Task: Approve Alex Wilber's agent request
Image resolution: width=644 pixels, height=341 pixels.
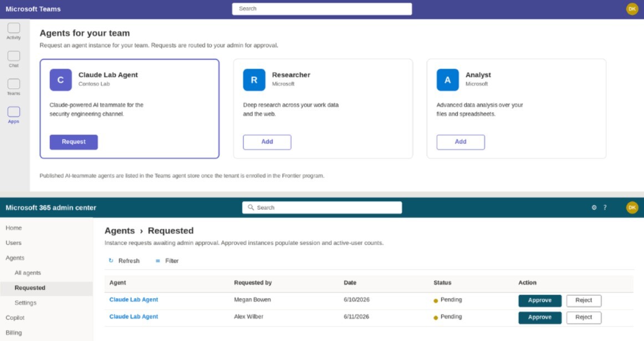Action: [x=540, y=317]
